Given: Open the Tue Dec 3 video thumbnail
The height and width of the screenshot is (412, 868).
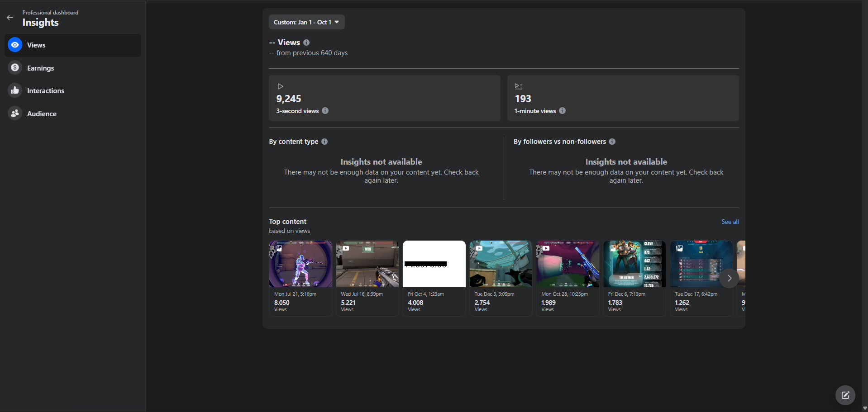Looking at the screenshot, I should [501, 264].
